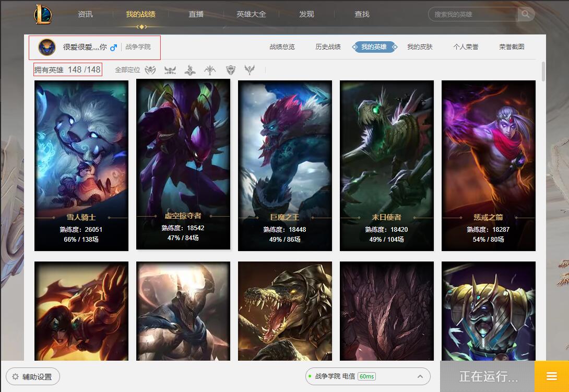
Task: Click the 66% / 138场 stat
Action: [x=81, y=239]
